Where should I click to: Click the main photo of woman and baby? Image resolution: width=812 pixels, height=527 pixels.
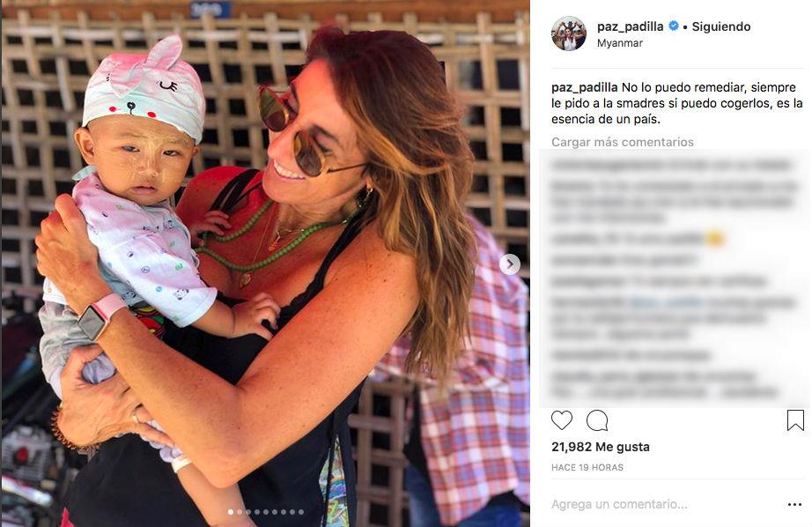pos(265,263)
